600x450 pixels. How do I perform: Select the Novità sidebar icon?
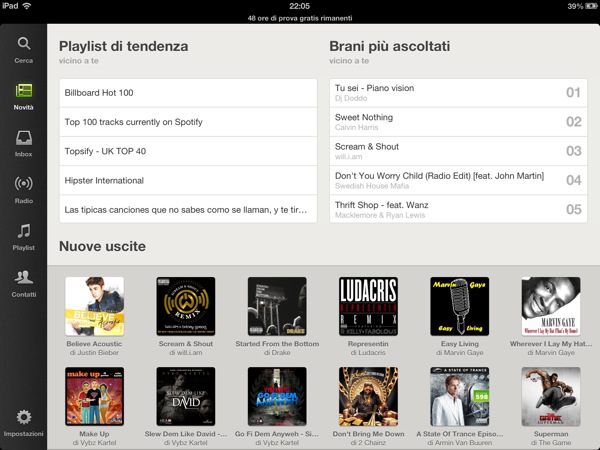pos(23,92)
